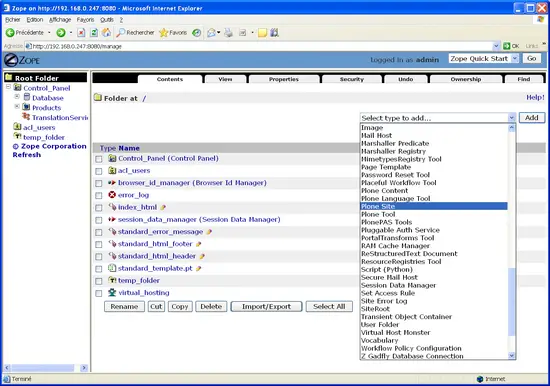550x386 pixels.
Task: Click the temp_folder icon in contents list
Action: (112, 280)
